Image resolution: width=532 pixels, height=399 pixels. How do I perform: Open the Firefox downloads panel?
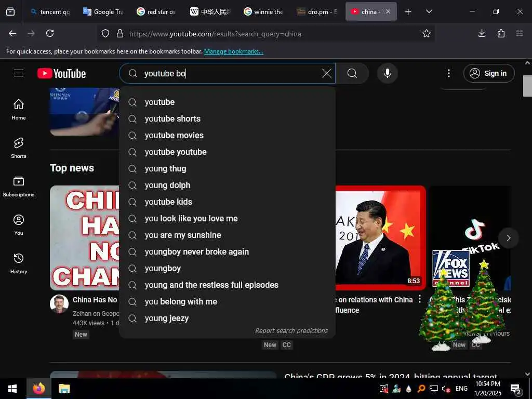482,33
